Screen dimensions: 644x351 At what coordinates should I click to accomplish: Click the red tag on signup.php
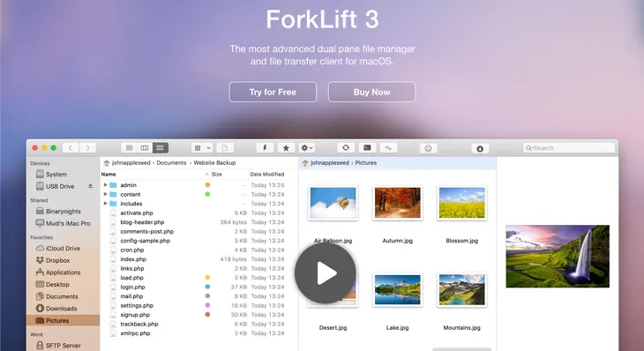click(207, 315)
